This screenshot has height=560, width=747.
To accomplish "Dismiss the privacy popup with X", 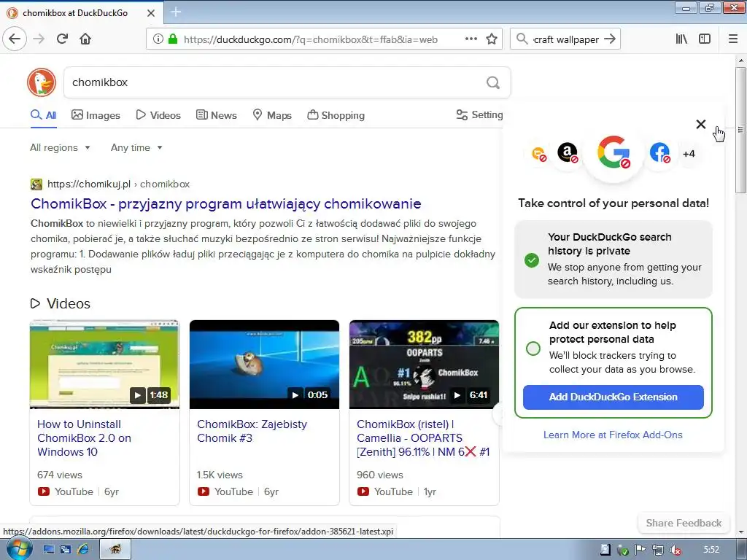I will click(701, 124).
